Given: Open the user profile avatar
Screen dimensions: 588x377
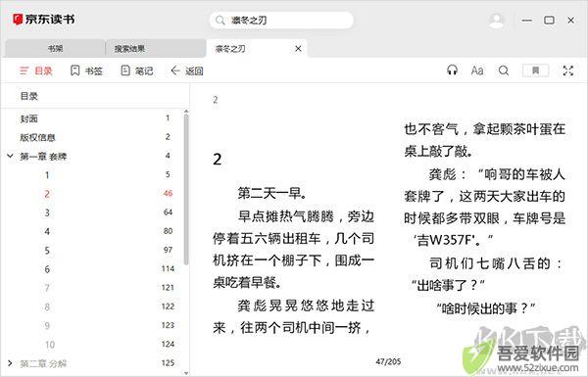Looking at the screenshot, I should click(497, 21).
